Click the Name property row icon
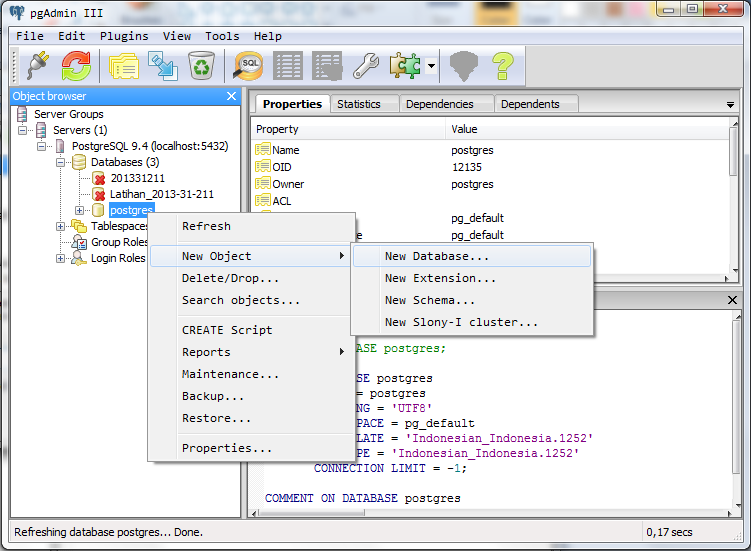 coord(262,149)
